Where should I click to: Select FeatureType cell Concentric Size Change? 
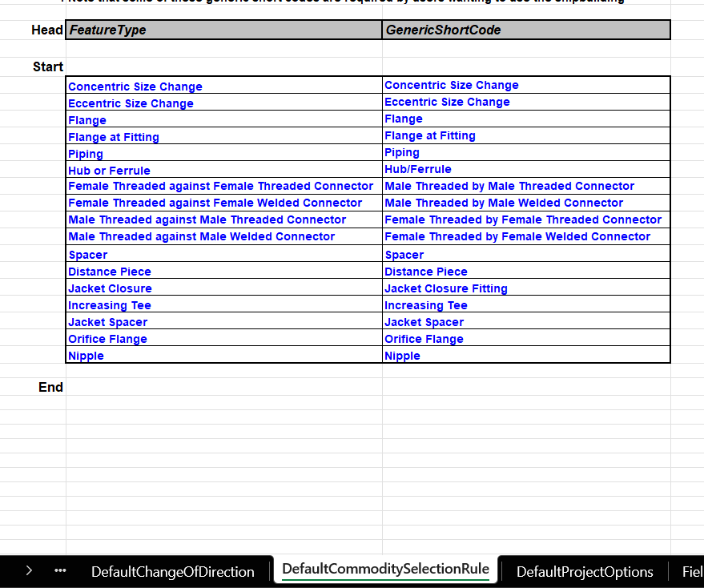224,86
